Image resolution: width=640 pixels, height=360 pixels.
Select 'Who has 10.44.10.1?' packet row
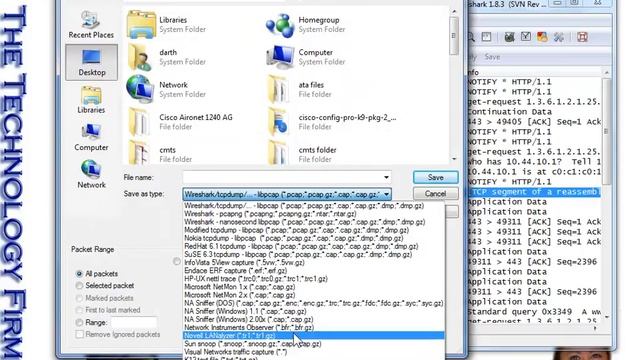pos(534,162)
